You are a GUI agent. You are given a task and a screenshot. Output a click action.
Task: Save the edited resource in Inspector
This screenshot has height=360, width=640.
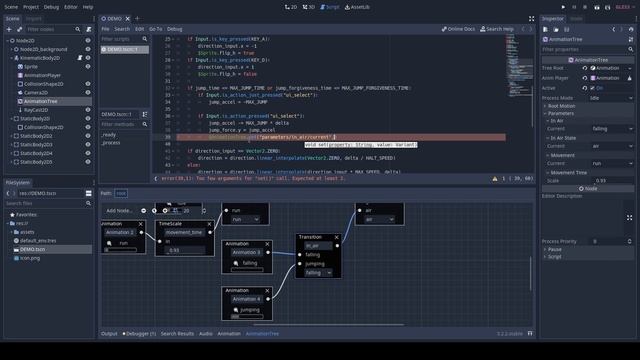(567, 29)
